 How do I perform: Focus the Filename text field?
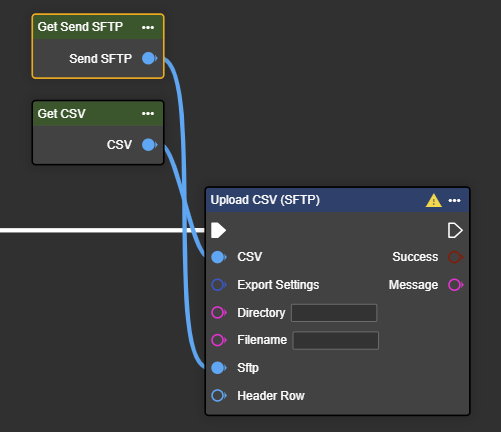click(335, 340)
